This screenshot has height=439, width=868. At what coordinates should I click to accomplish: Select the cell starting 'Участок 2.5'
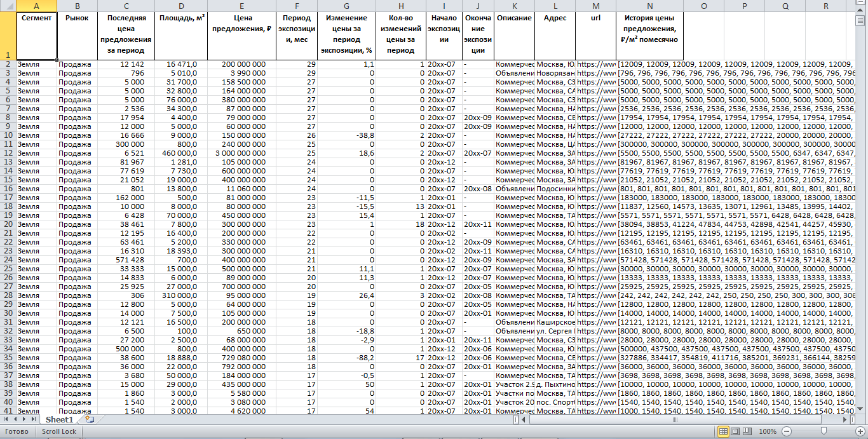click(x=514, y=384)
